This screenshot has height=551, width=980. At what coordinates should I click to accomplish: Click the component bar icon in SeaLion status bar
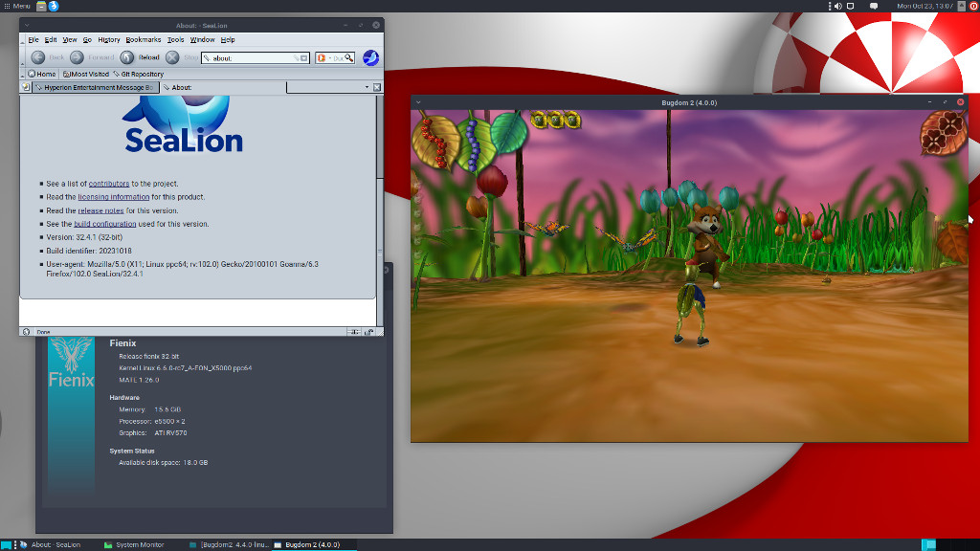point(26,332)
